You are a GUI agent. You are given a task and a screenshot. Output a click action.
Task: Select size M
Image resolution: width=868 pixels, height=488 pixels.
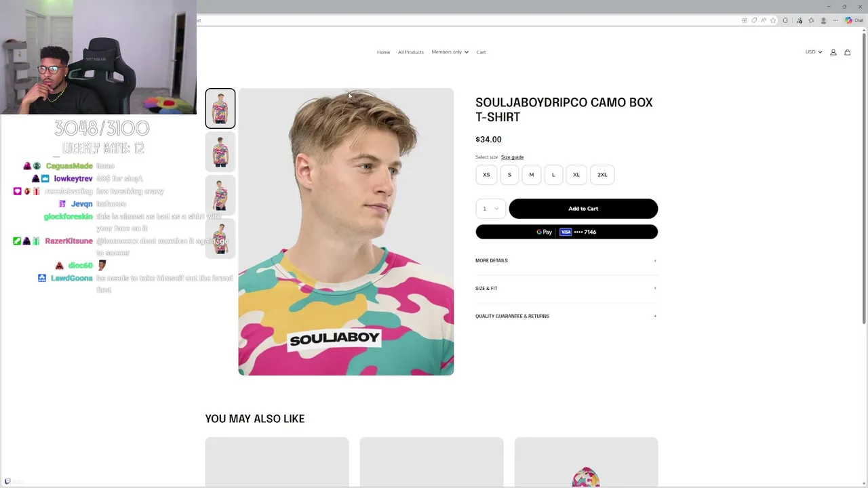pyautogui.click(x=532, y=175)
